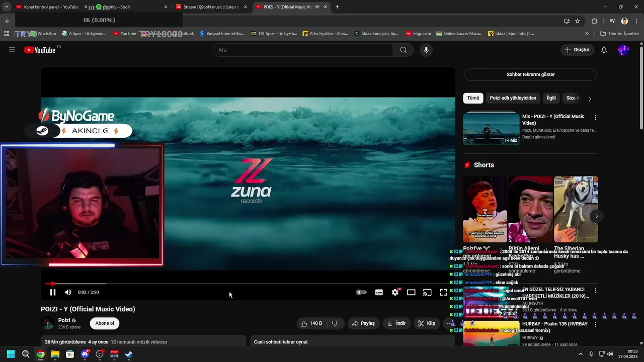
Task: Switch to theater mode view
Action: pyautogui.click(x=411, y=292)
